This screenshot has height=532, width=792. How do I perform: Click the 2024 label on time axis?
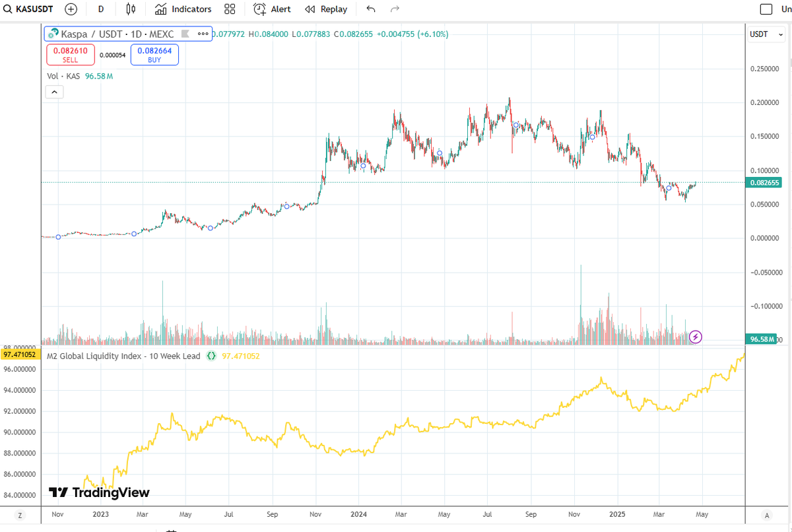(358, 514)
